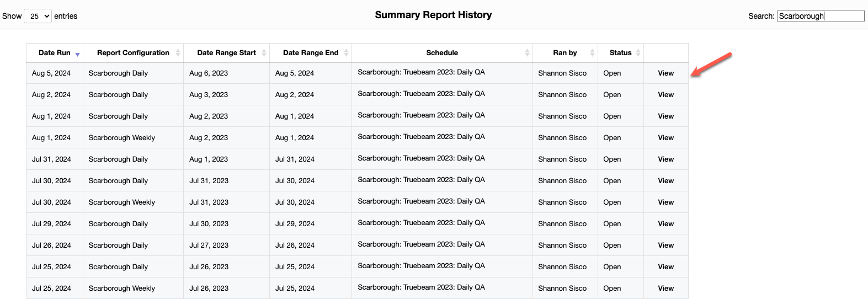The width and height of the screenshot is (868, 299).
Task: Click sort icon beside Date Range End
Action: pos(346,53)
